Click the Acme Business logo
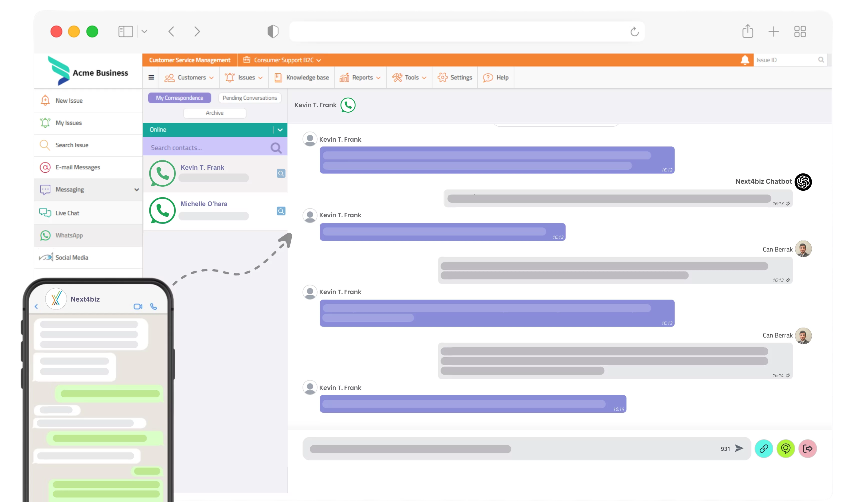Image resolution: width=868 pixels, height=502 pixels. click(x=88, y=71)
